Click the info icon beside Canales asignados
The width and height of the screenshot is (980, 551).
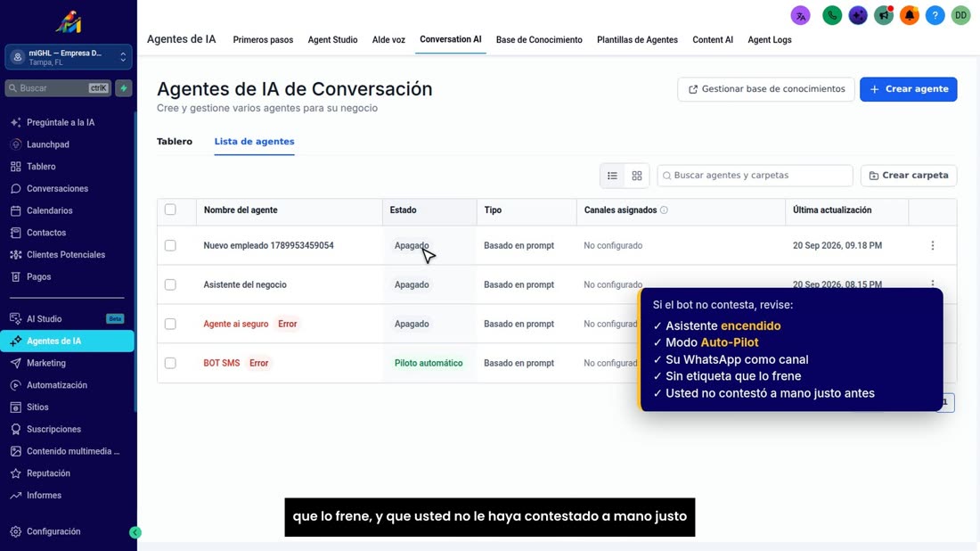click(664, 210)
